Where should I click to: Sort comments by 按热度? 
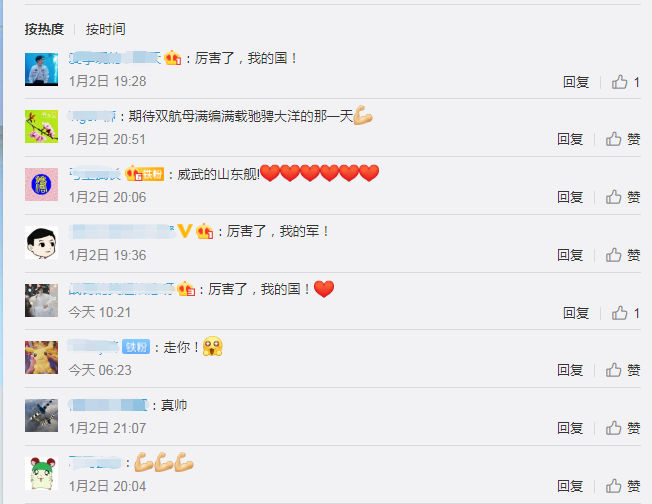tap(44, 29)
